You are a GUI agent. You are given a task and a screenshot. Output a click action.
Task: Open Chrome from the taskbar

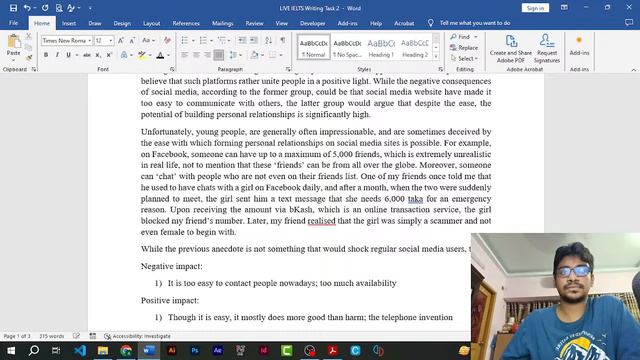coord(126,350)
